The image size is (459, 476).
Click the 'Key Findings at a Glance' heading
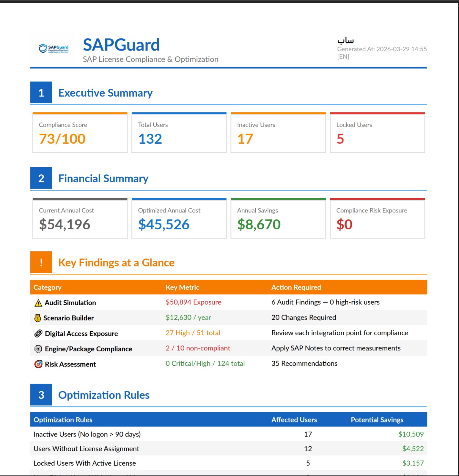pos(117,263)
